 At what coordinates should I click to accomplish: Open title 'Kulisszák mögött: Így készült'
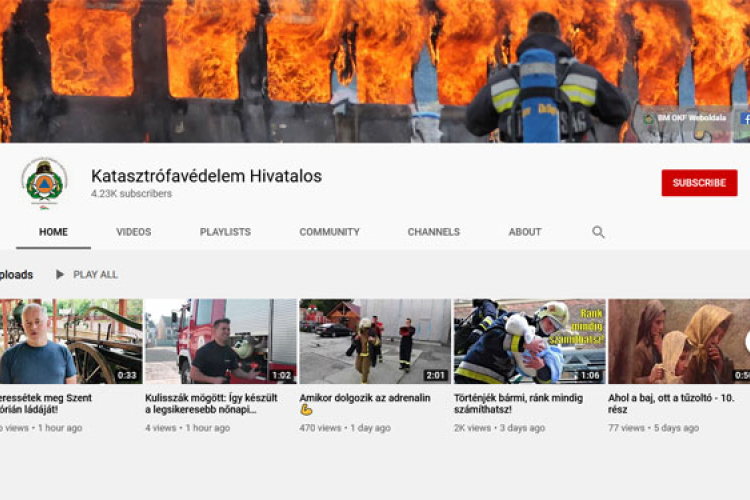[211, 403]
